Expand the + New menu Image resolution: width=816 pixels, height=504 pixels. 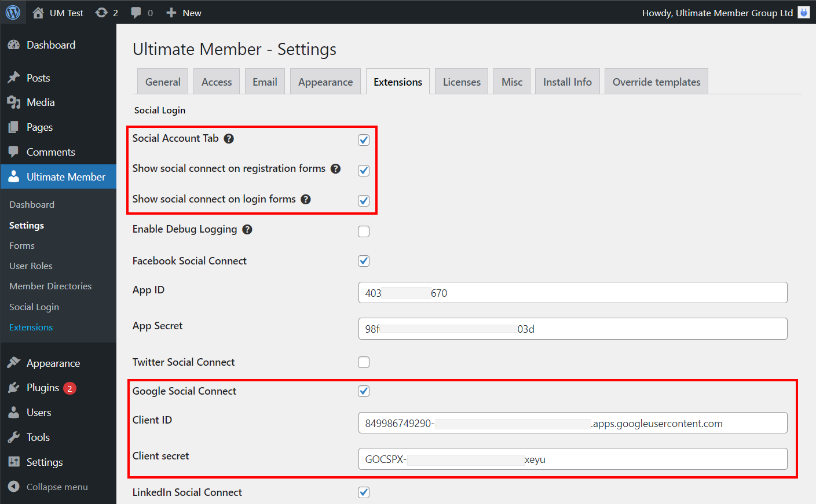click(x=184, y=12)
